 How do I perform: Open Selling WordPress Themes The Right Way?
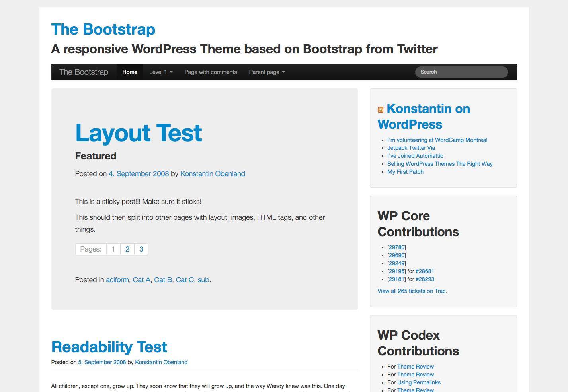(440, 164)
